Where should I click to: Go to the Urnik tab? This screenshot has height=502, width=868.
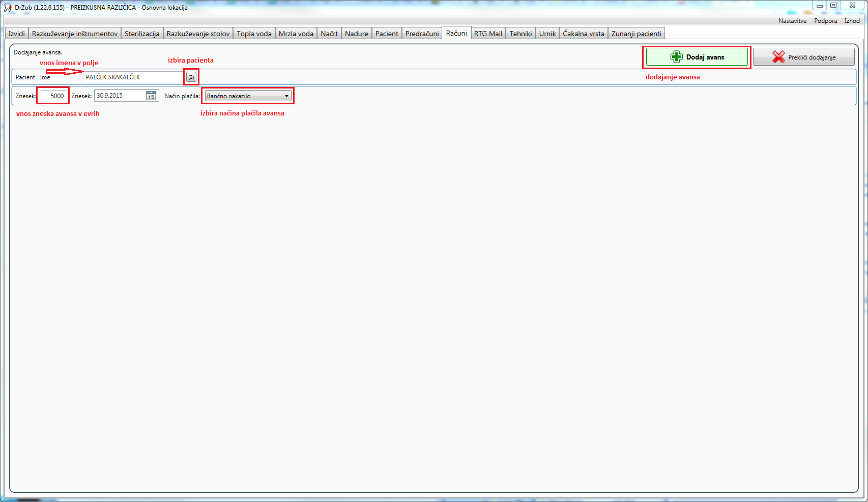pos(547,34)
